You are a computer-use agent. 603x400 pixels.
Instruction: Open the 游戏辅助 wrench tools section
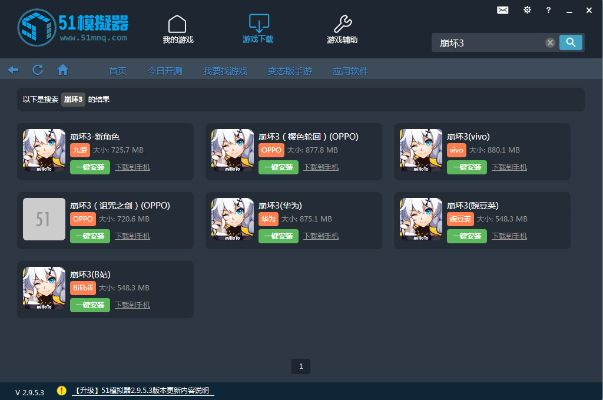pyautogui.click(x=342, y=30)
